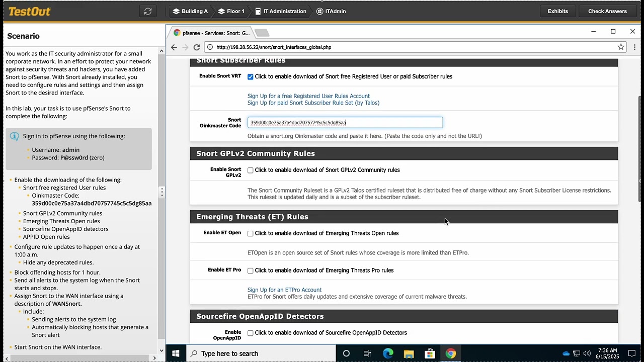This screenshot has height=362, width=644.
Task: Open a new browser tab
Action: (262, 33)
